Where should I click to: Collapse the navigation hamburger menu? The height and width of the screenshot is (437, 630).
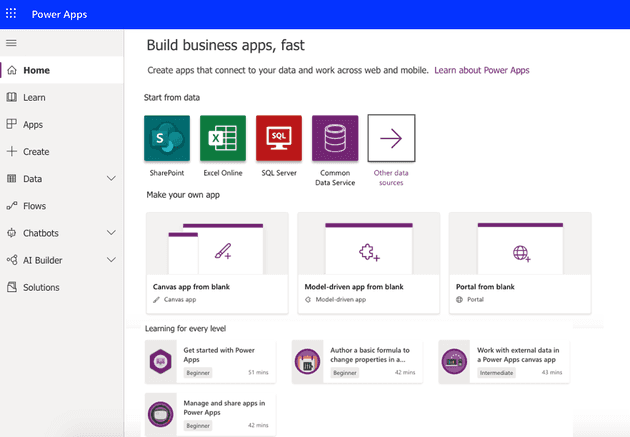(11, 43)
